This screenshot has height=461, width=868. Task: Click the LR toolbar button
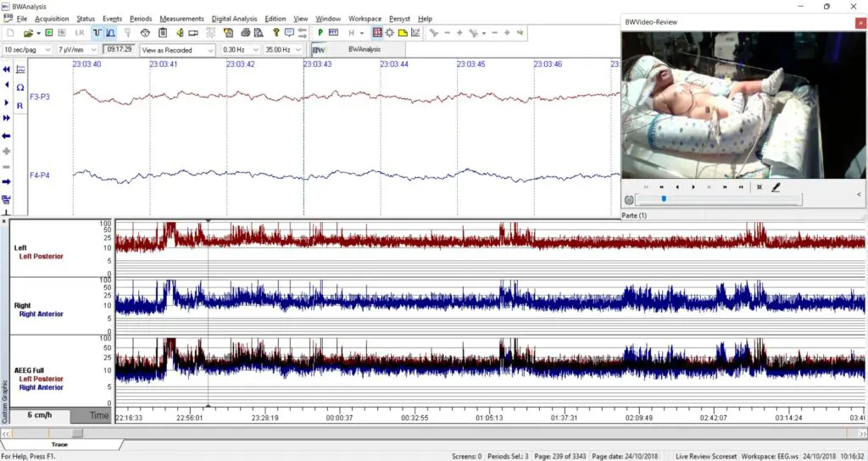(x=80, y=33)
